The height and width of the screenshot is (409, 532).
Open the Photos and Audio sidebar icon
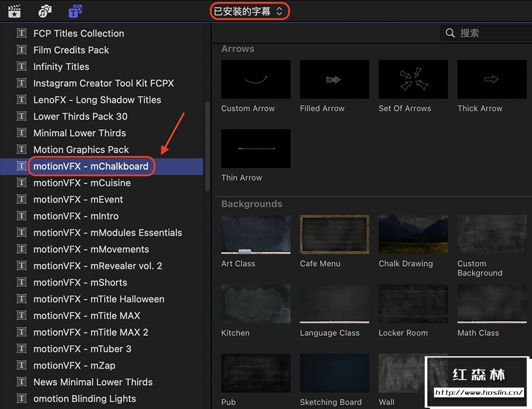coord(45,11)
